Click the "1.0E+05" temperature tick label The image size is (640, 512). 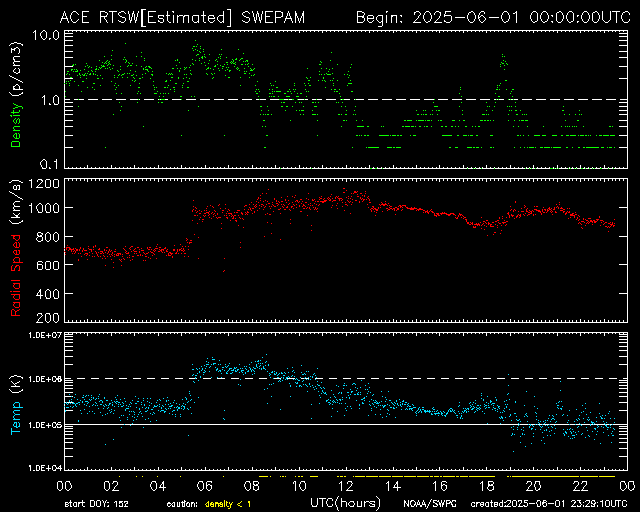(x=45, y=425)
